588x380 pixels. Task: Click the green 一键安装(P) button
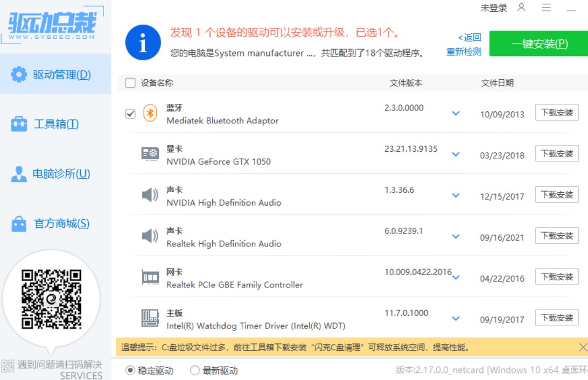pos(538,44)
